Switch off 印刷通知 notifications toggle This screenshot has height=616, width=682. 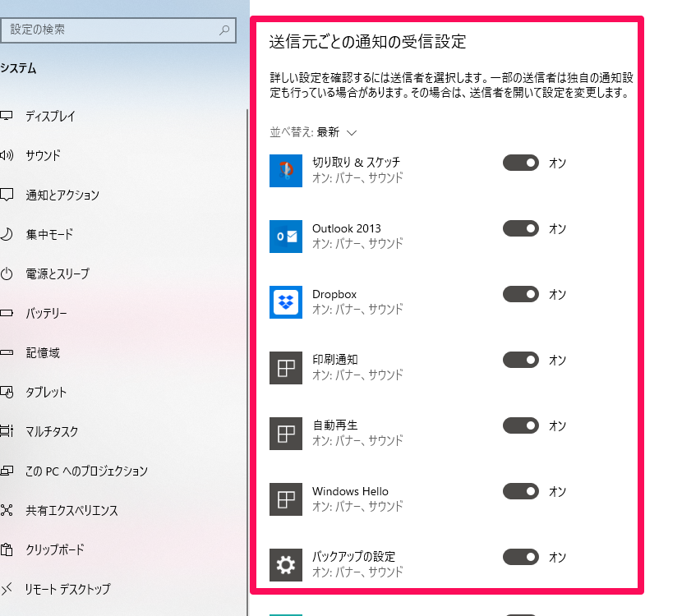521,360
